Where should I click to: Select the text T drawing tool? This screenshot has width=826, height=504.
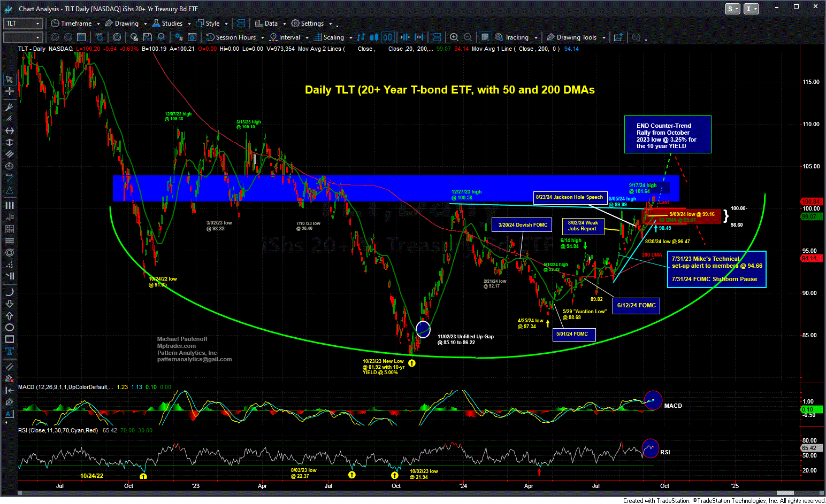point(9,351)
